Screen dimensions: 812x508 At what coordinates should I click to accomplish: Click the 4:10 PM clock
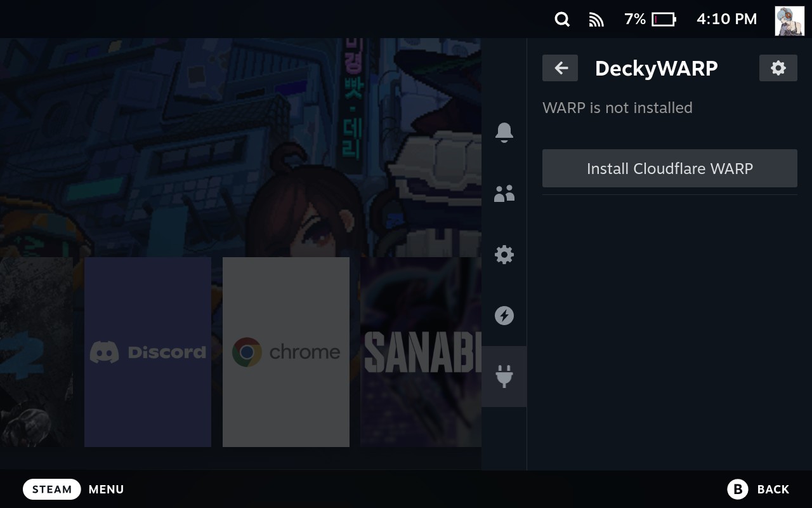coord(727,19)
